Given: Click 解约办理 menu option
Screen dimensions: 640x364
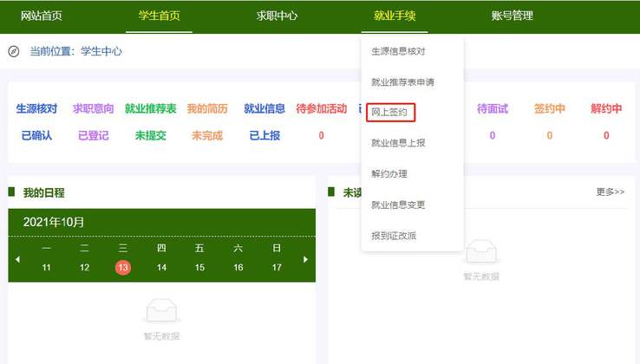Looking at the screenshot, I should [x=389, y=174].
